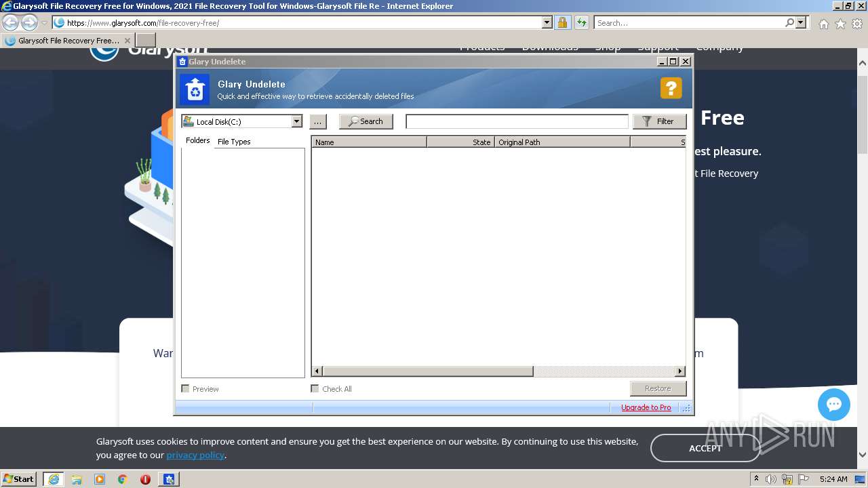Viewport: 868px width, 488px height.
Task: Click the webpage scrollbar up arrow
Action: tap(863, 63)
